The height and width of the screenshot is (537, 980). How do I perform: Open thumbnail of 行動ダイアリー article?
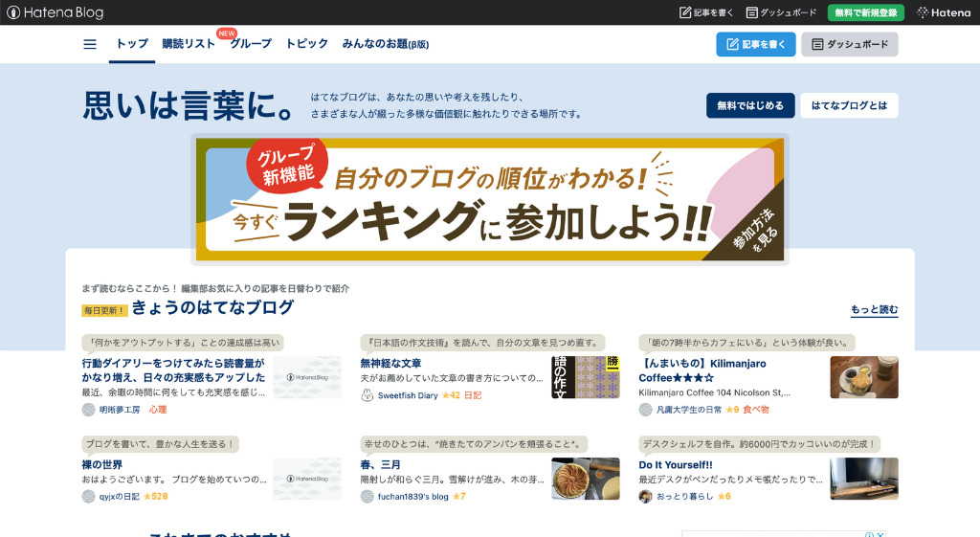coord(307,377)
